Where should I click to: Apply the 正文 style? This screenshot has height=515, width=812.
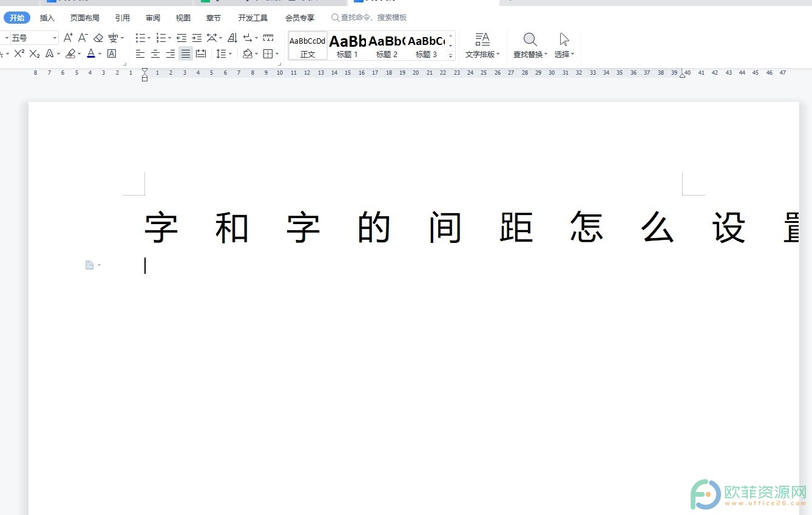coord(308,46)
